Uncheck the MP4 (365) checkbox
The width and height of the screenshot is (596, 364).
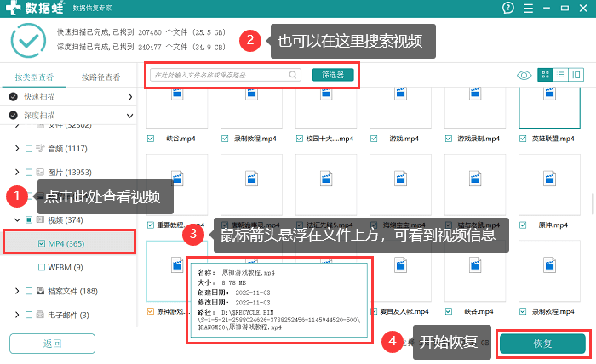click(x=42, y=243)
